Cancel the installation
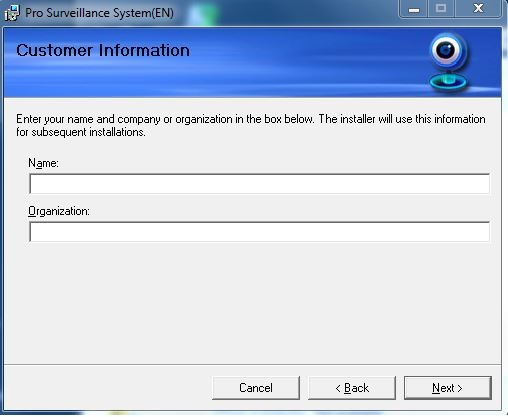 tap(256, 388)
